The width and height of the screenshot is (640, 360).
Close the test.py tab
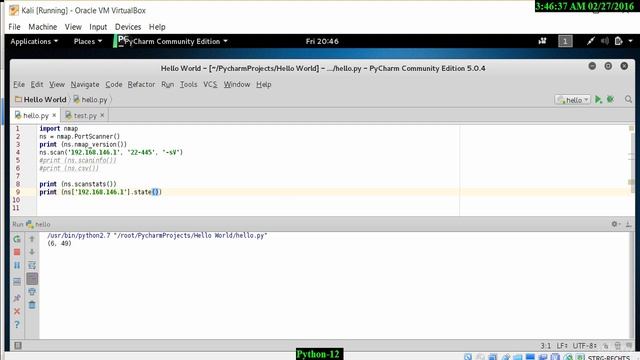tap(102, 116)
